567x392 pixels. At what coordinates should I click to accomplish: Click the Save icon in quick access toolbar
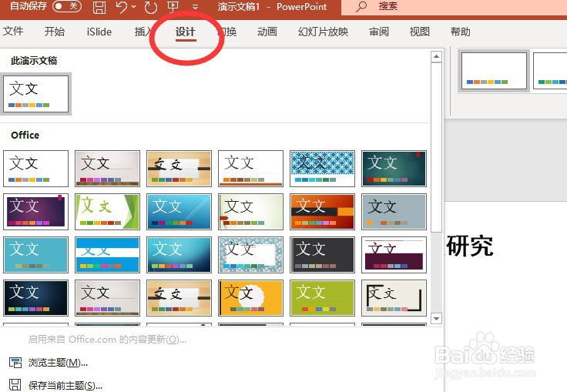pos(99,7)
